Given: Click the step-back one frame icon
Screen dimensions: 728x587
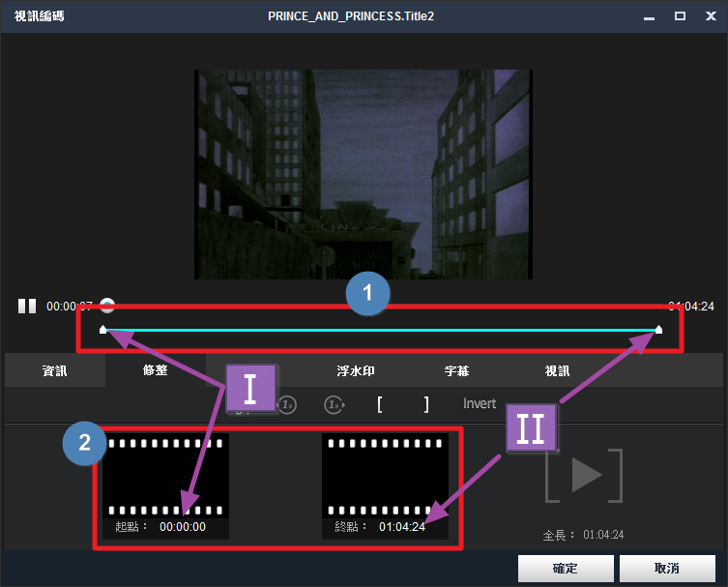Looking at the screenshot, I should click(x=287, y=404).
